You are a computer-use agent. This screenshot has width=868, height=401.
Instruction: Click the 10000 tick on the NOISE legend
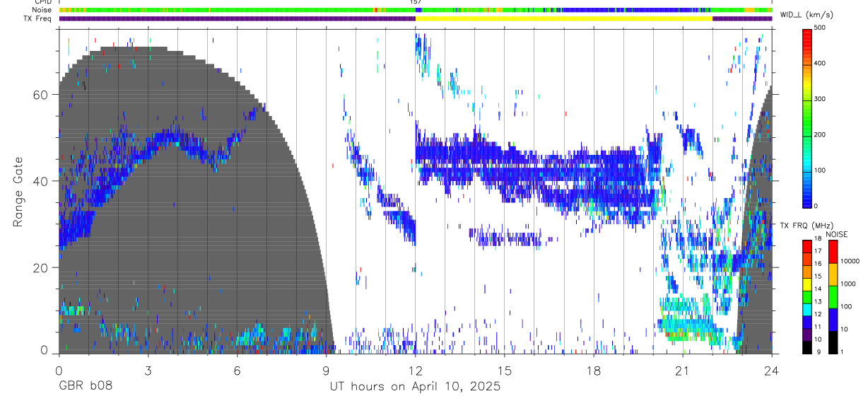click(x=850, y=261)
